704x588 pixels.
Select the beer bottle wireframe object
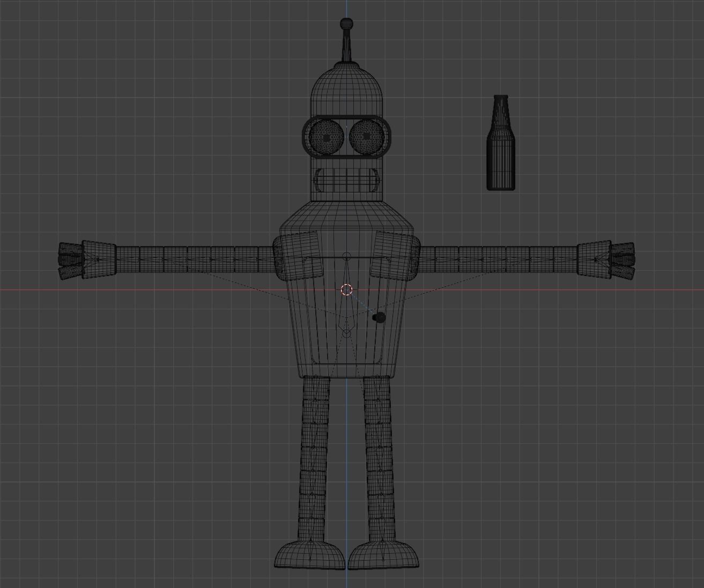[x=501, y=143]
